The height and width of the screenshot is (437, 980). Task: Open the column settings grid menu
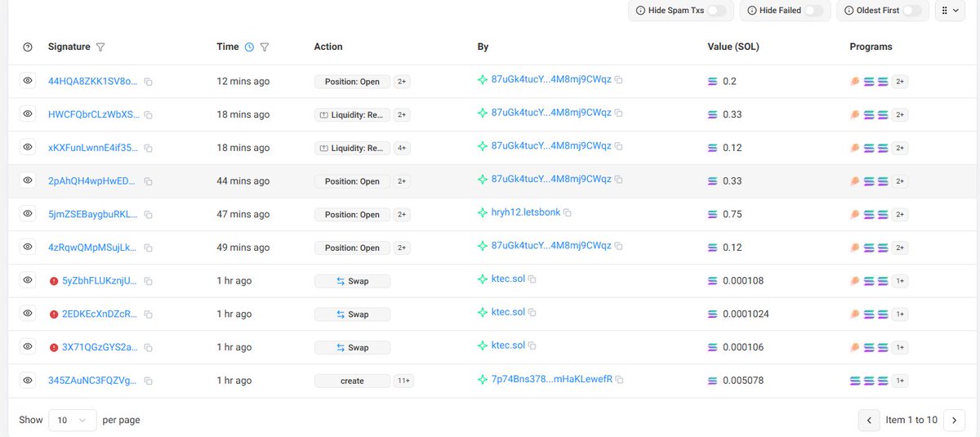tap(950, 11)
